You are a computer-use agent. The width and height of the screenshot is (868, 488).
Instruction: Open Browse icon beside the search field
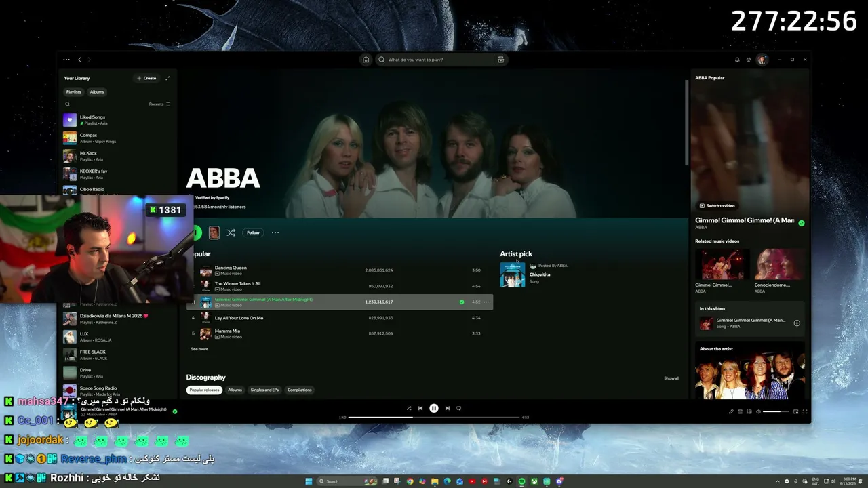500,60
